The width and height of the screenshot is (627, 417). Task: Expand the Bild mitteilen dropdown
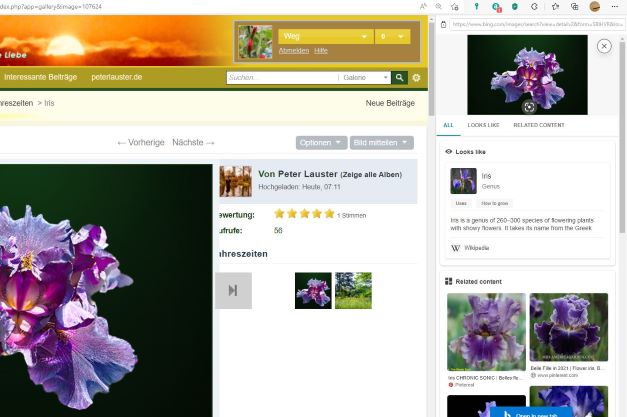[382, 143]
